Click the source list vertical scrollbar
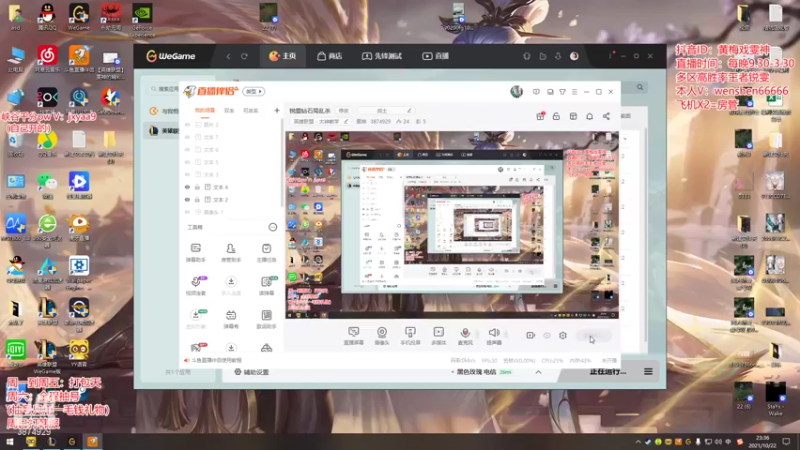This screenshot has width=800, height=450. pyautogui.click(x=282, y=163)
